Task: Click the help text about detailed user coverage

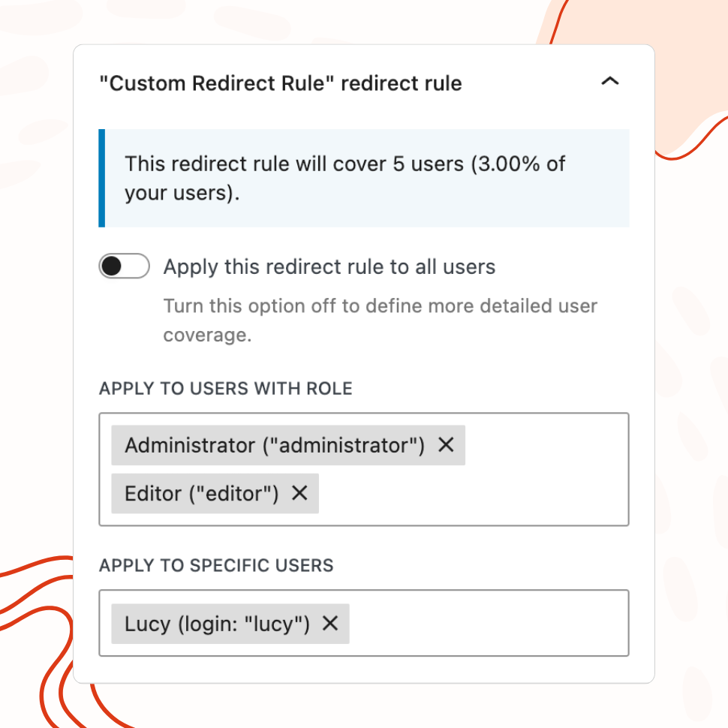Action: 380,307
